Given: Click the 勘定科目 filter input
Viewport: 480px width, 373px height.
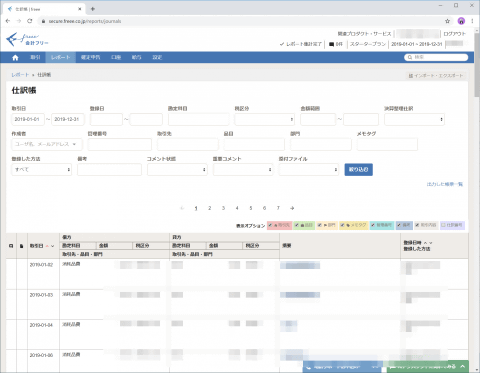Looking at the screenshot, I should pyautogui.click(x=199, y=119).
